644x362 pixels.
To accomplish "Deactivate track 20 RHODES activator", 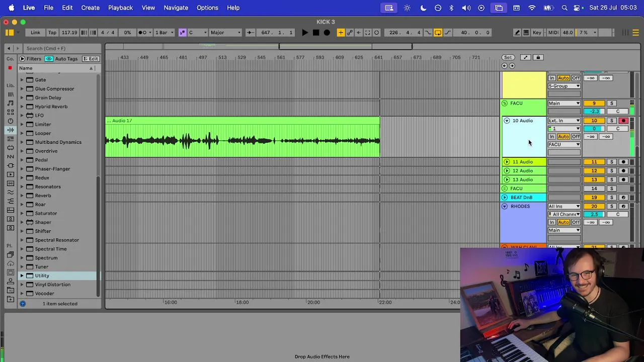I will 594,207.
